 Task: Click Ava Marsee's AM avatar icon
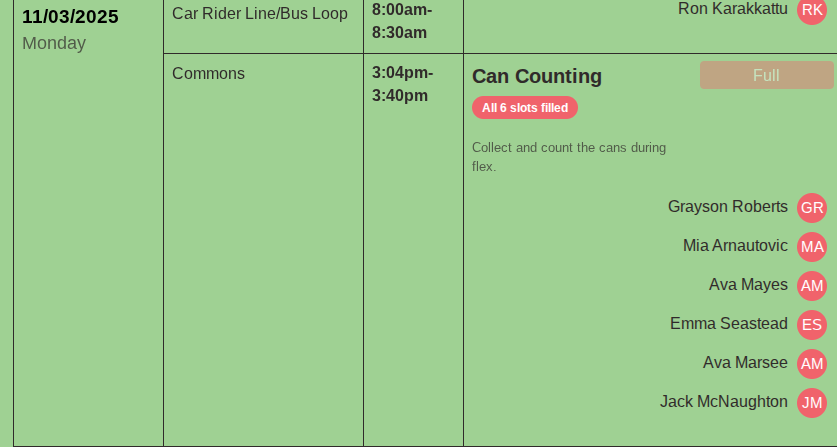812,364
